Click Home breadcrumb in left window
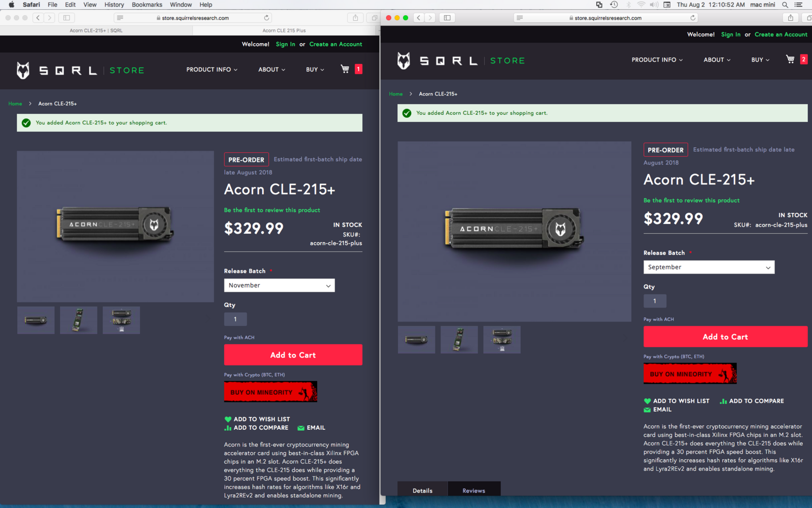Image resolution: width=812 pixels, height=508 pixels. [x=15, y=104]
